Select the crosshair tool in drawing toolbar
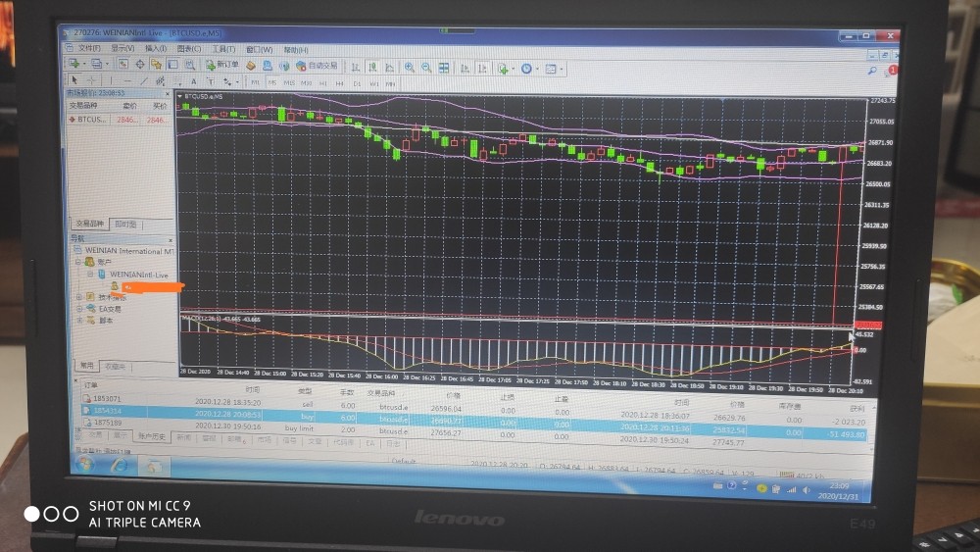The height and width of the screenshot is (552, 980). [91, 80]
